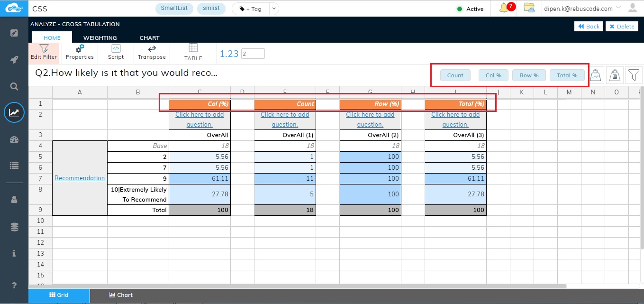The image size is (644, 304).
Task: Select row 10 header
Action: tap(40, 221)
